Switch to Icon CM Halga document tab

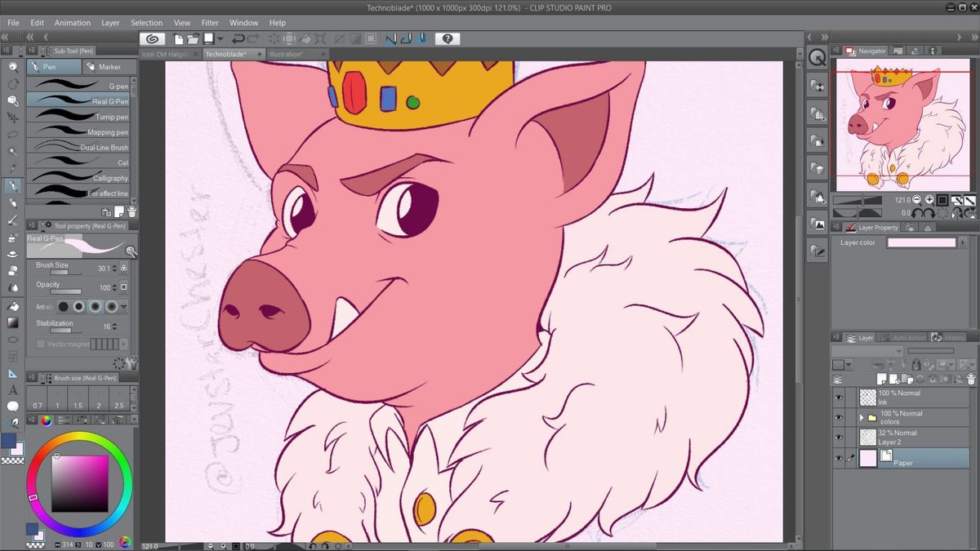(164, 54)
